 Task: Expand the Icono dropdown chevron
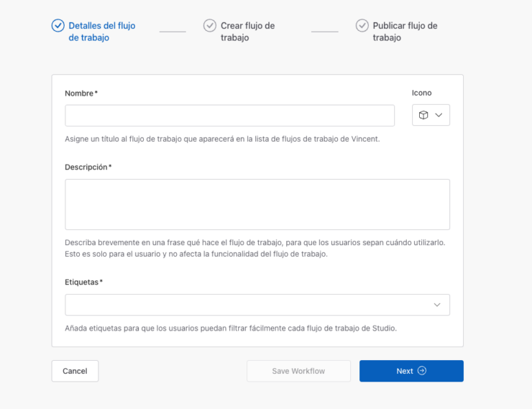pyautogui.click(x=439, y=115)
